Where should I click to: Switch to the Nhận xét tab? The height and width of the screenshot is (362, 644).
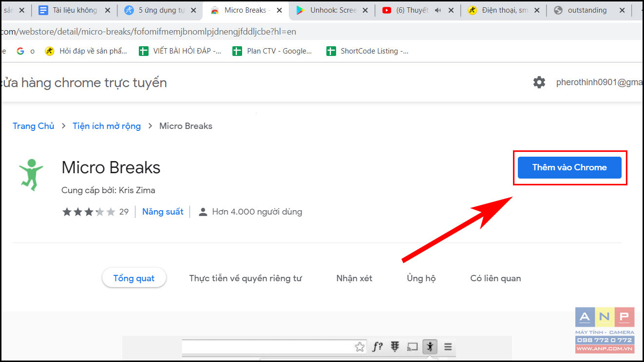coord(354,278)
